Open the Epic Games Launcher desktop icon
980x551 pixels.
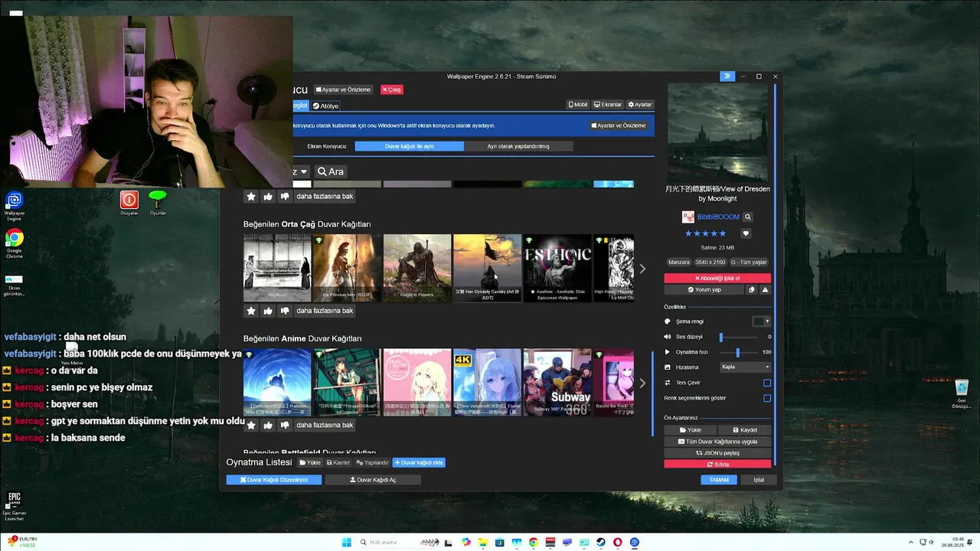click(14, 506)
